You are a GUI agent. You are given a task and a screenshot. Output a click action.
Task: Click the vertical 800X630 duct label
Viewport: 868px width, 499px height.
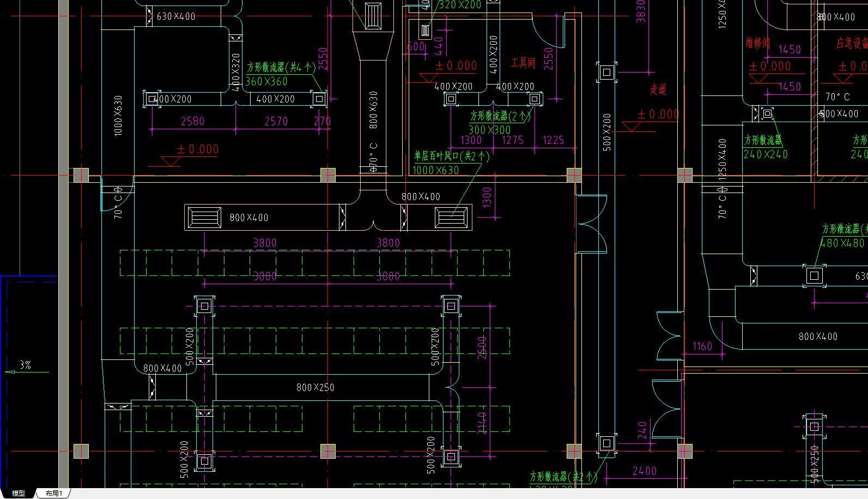(373, 110)
